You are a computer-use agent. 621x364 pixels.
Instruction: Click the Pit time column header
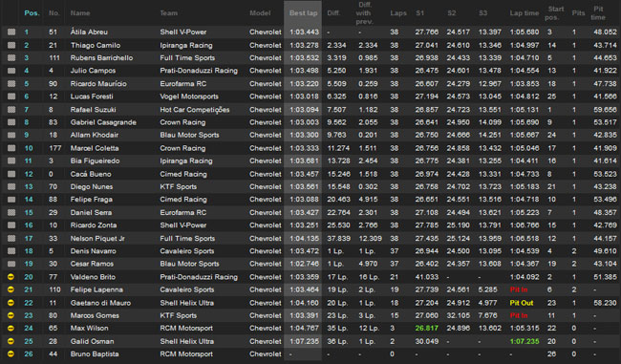598,13
